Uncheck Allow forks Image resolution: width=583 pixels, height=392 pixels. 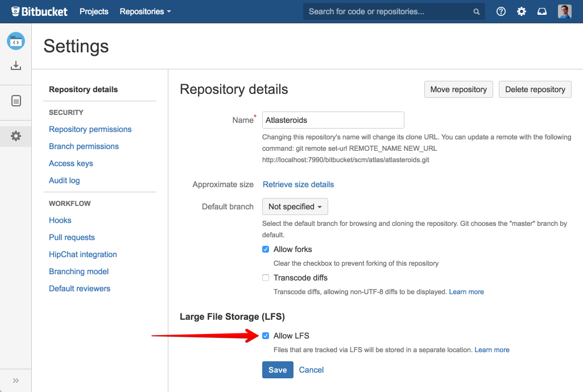tap(266, 249)
